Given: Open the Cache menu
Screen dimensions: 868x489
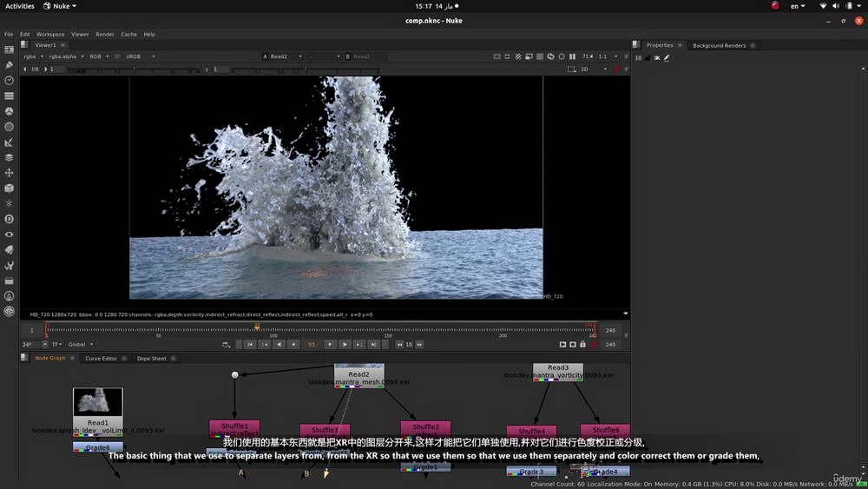Looking at the screenshot, I should [x=129, y=35].
